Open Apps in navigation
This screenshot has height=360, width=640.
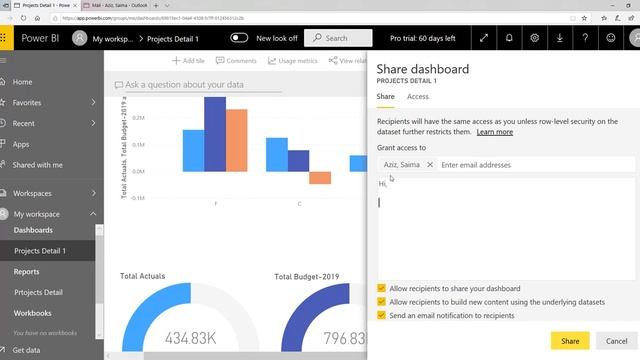pyautogui.click(x=21, y=144)
